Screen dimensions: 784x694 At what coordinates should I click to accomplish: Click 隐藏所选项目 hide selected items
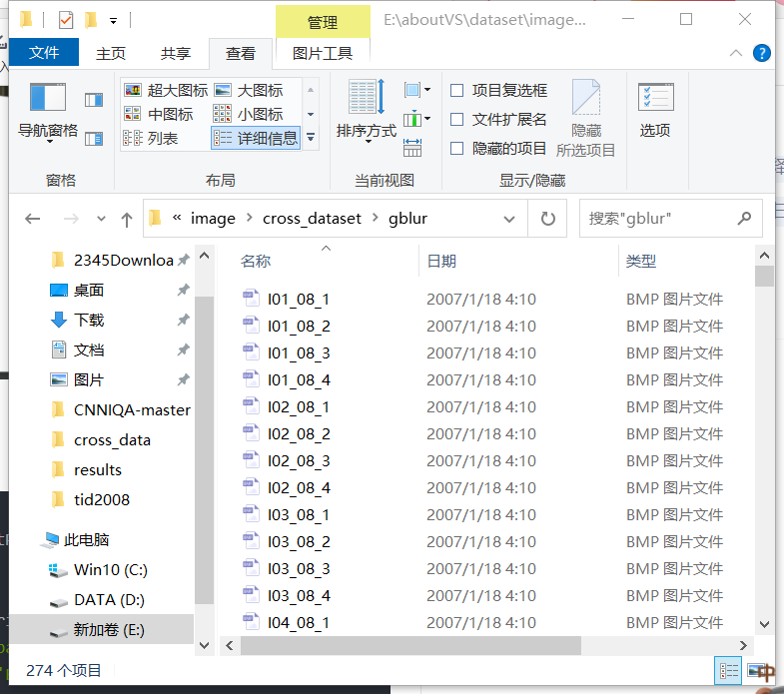pos(586,118)
